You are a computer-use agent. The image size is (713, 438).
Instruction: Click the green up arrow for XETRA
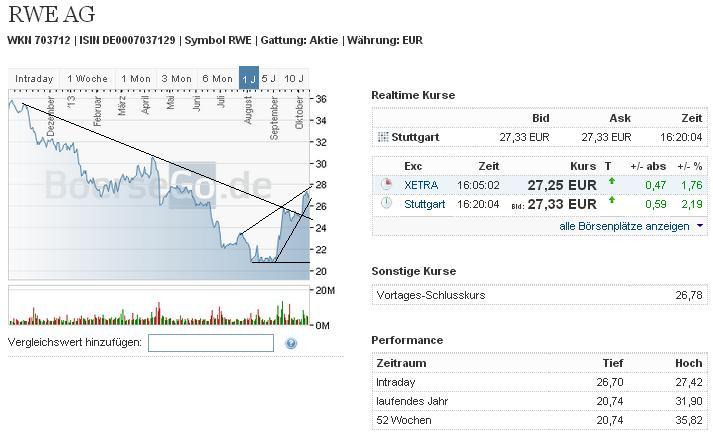611,183
